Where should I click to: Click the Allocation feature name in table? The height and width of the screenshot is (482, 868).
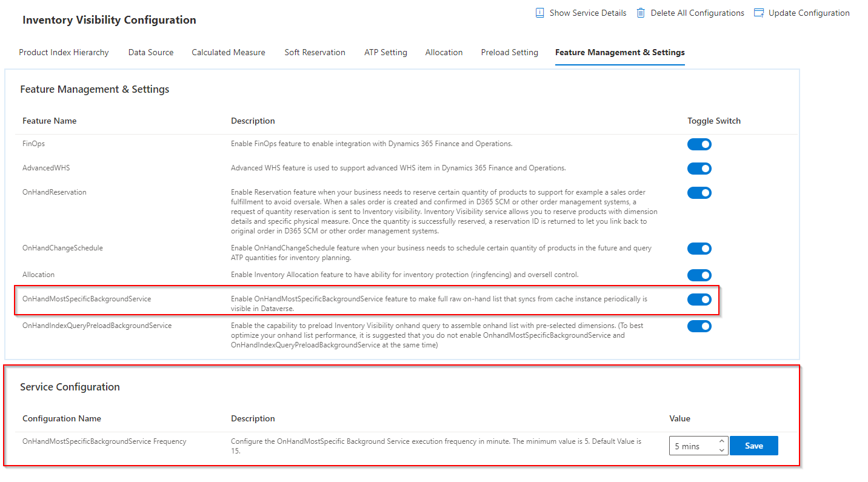click(38, 275)
